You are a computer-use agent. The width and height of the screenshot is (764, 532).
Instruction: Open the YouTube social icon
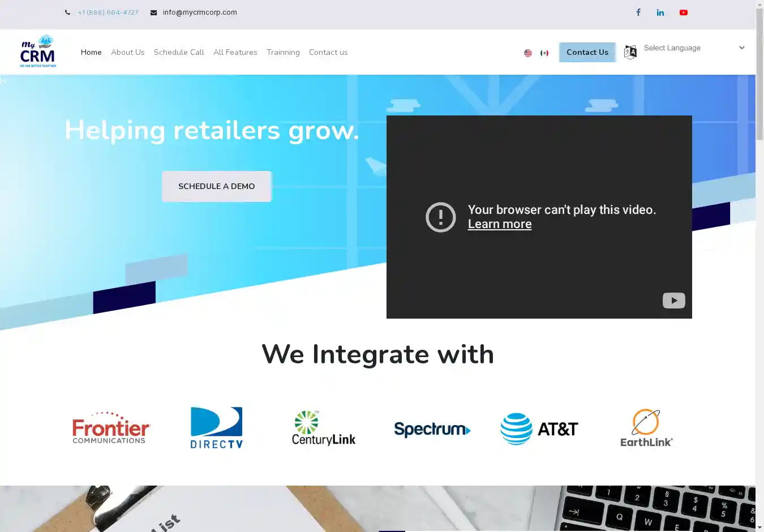coord(684,12)
